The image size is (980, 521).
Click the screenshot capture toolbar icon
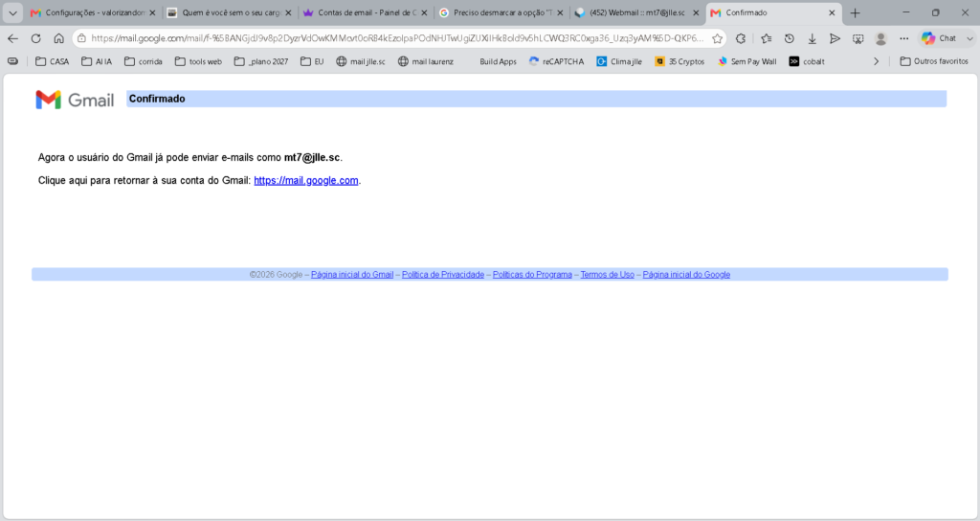click(x=858, y=38)
